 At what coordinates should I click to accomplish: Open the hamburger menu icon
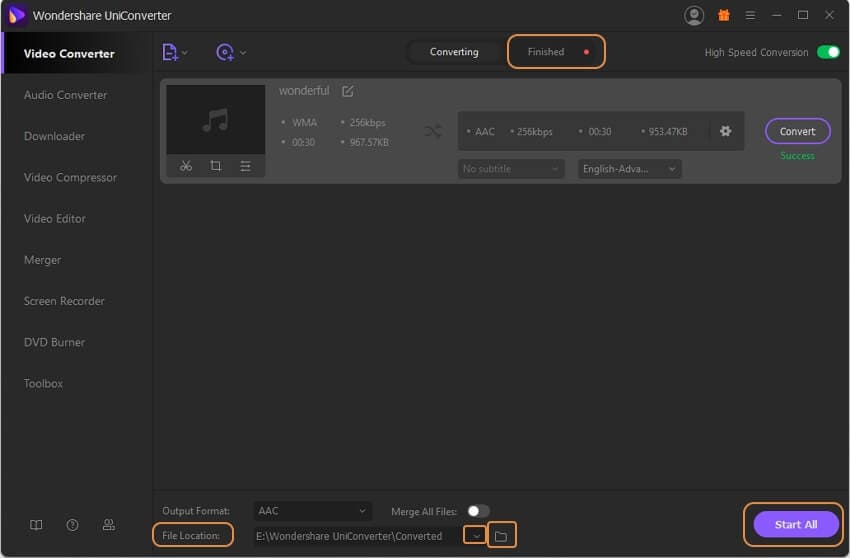pyautogui.click(x=750, y=16)
